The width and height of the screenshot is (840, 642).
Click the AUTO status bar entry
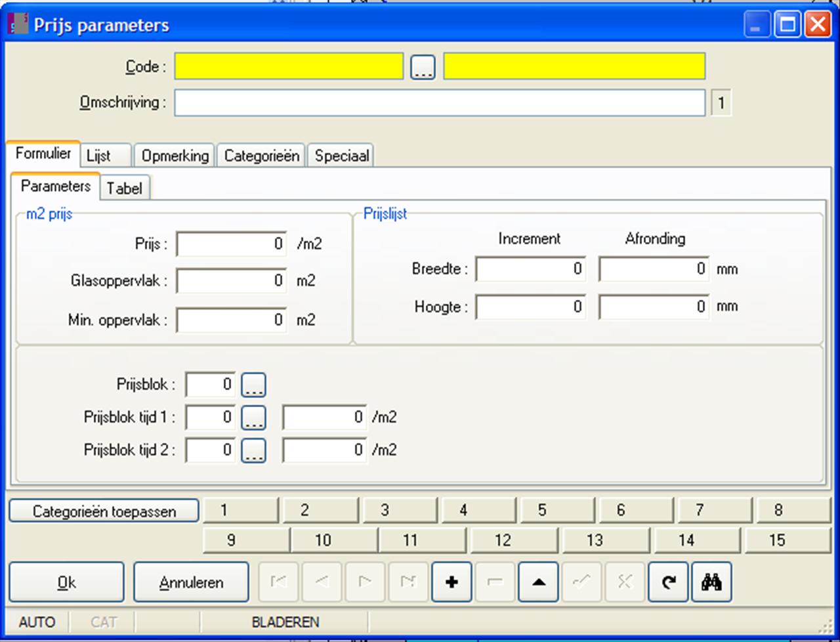click(x=37, y=622)
